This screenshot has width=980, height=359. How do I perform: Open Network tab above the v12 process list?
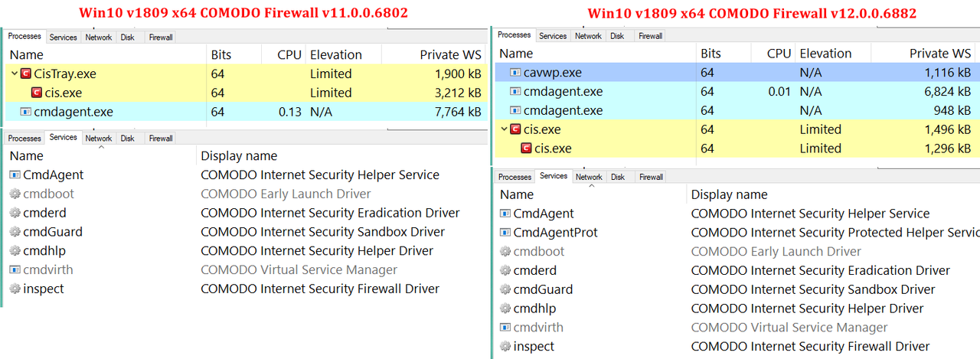point(588,36)
